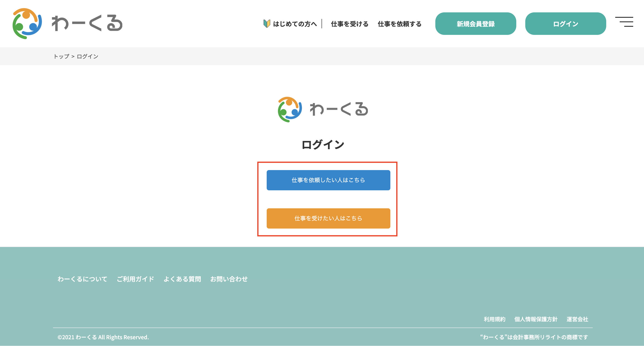Click the centered わーくる logo above login

click(323, 110)
